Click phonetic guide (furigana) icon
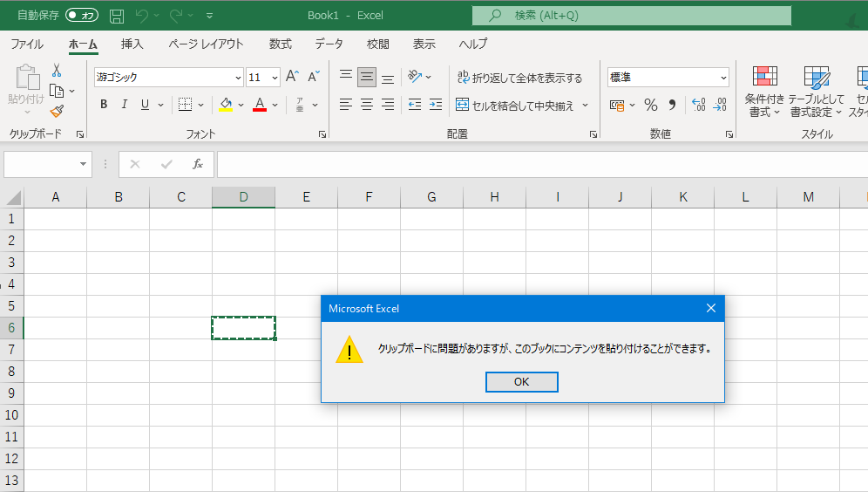This screenshot has height=492, width=868. click(300, 104)
